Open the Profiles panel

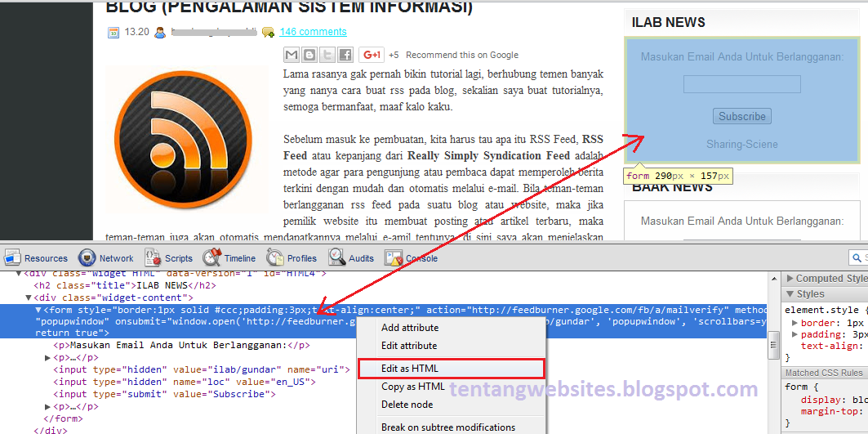tap(292, 257)
